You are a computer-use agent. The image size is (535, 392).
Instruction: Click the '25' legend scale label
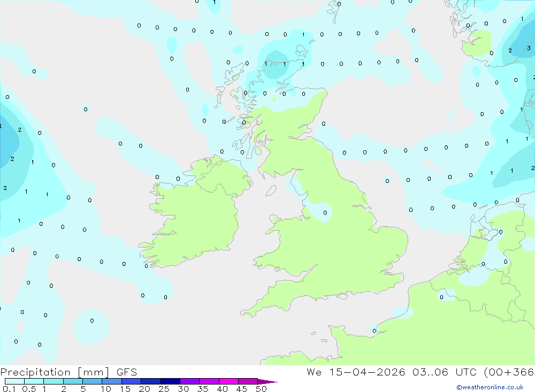click(x=164, y=389)
